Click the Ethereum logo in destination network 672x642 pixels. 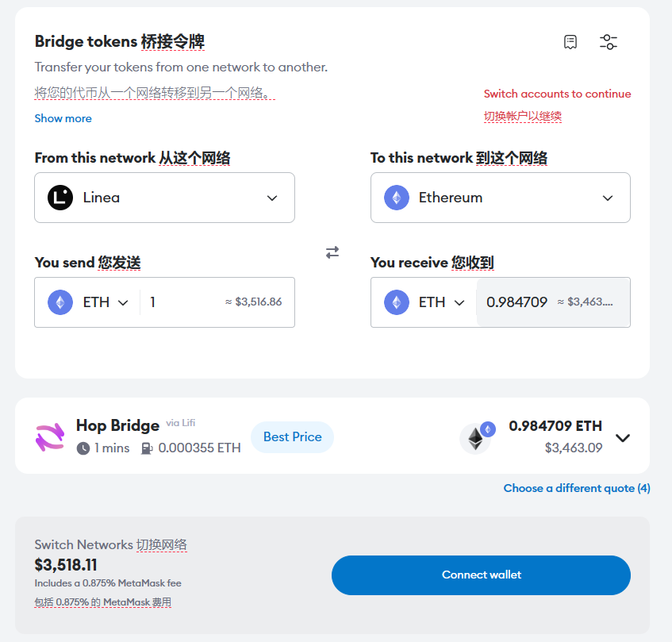tap(397, 198)
